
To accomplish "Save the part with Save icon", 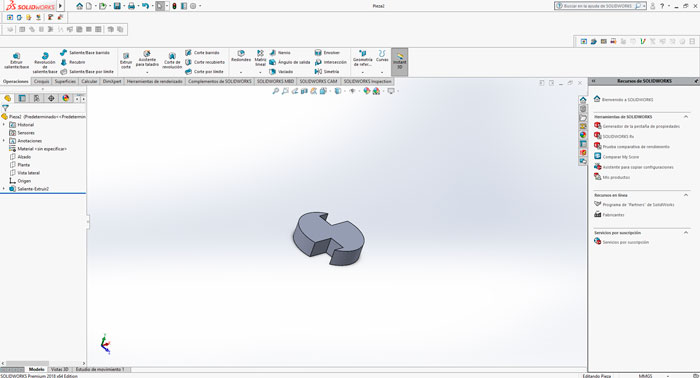I will (117, 6).
